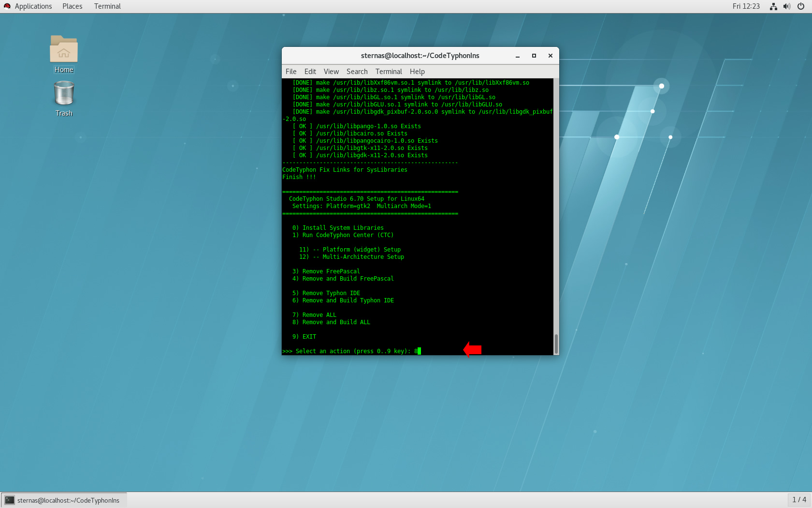The height and width of the screenshot is (508, 812).
Task: Open the terminal Search menu
Action: point(357,72)
